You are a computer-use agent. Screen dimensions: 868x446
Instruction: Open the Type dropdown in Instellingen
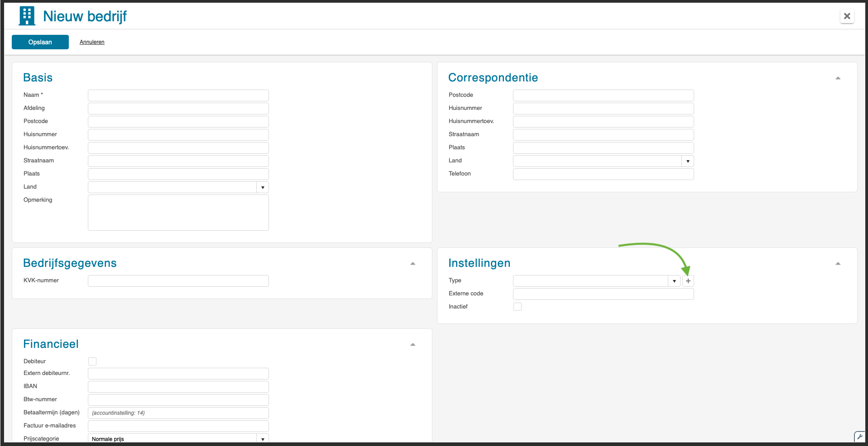tap(674, 281)
